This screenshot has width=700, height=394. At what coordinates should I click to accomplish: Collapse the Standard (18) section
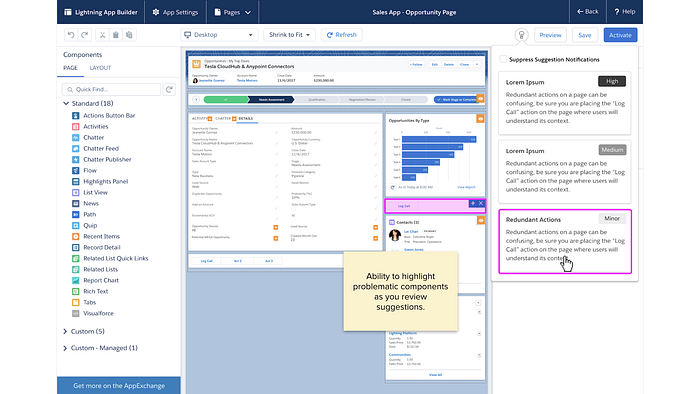pos(66,103)
